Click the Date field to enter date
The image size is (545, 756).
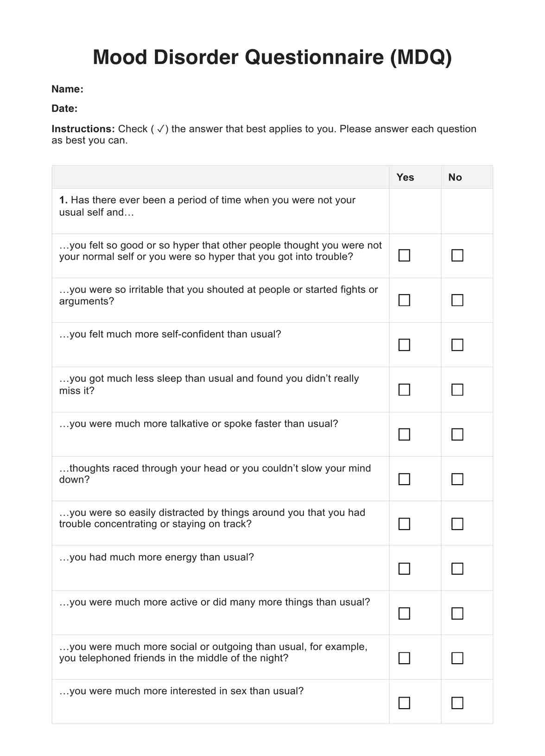click(x=139, y=109)
